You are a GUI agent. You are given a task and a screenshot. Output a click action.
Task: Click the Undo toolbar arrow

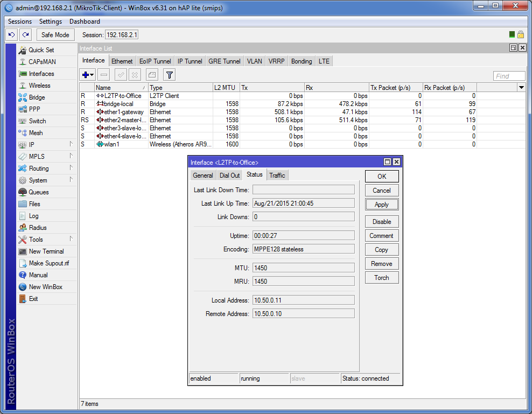(12, 34)
